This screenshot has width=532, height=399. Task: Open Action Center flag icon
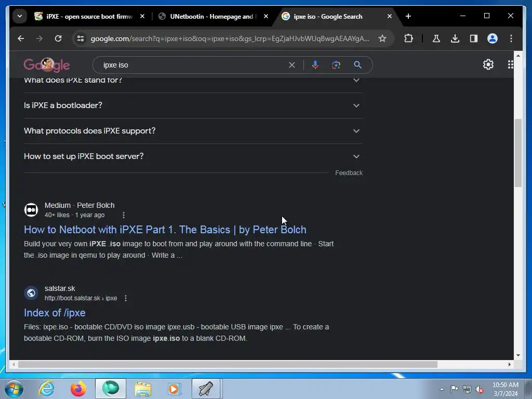pyautogui.click(x=454, y=389)
